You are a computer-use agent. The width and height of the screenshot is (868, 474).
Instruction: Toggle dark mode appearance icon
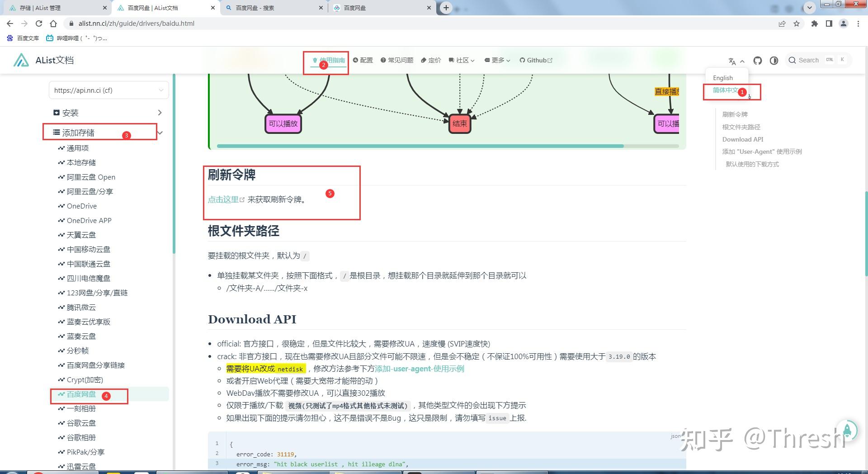(774, 60)
